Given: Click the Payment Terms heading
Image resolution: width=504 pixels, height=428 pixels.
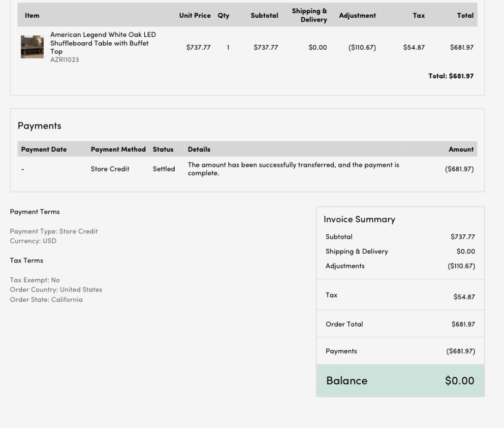Looking at the screenshot, I should pyautogui.click(x=34, y=212).
